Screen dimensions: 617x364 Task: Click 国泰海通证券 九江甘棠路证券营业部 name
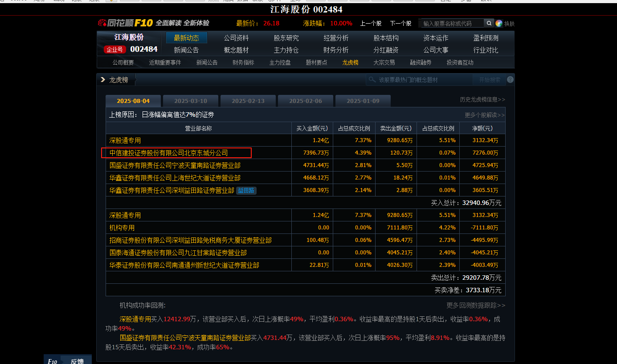point(178,253)
